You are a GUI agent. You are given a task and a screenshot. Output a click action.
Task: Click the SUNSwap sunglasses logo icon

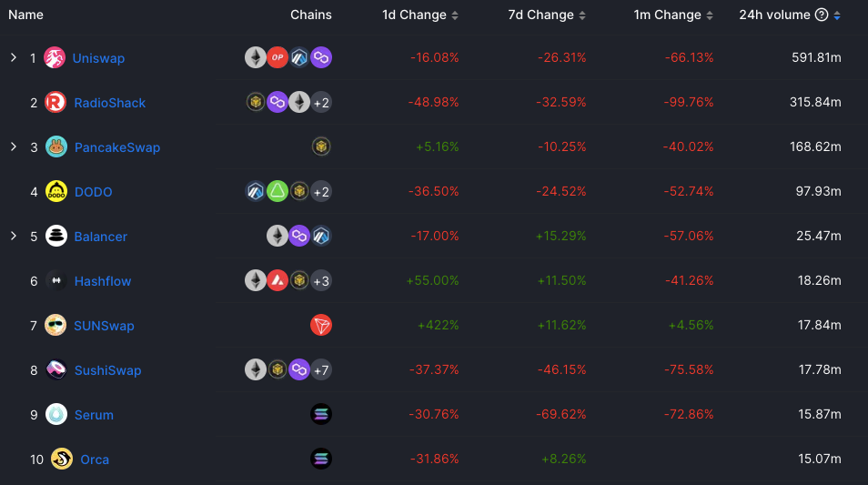[x=56, y=326]
